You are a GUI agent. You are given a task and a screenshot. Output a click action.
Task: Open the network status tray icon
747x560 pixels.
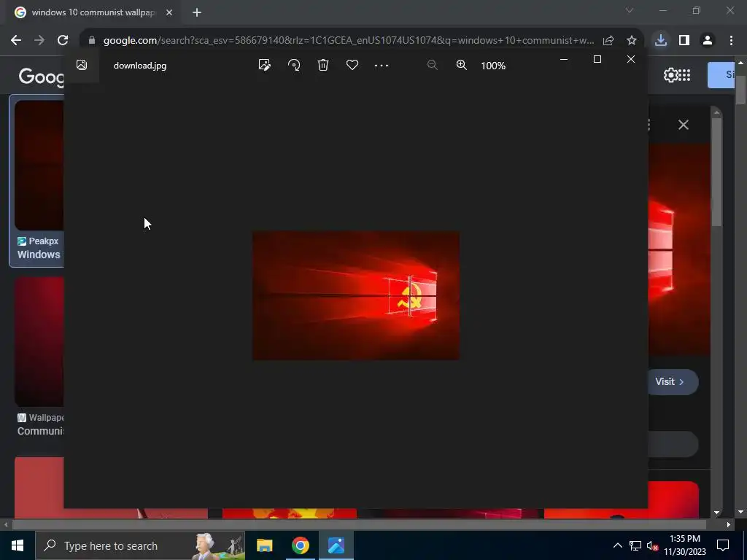click(635, 545)
